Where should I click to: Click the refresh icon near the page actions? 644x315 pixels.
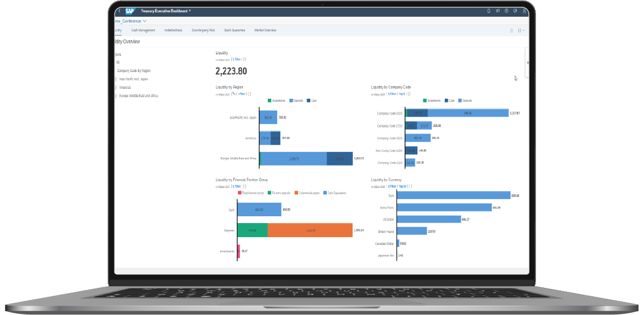coord(511,30)
